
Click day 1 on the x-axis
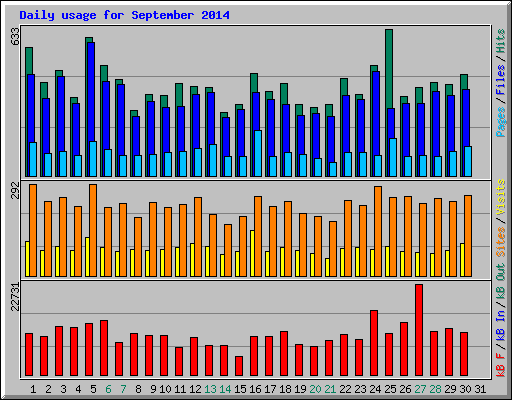point(33,389)
